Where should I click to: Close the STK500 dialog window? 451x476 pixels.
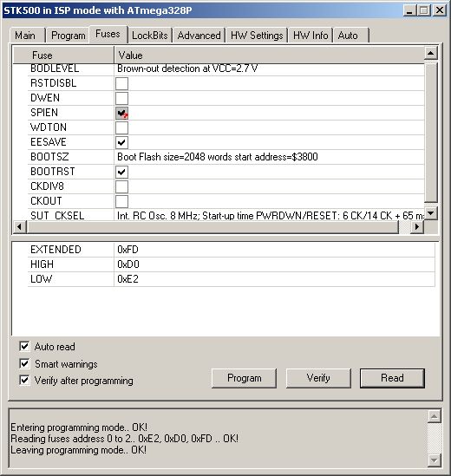click(439, 10)
